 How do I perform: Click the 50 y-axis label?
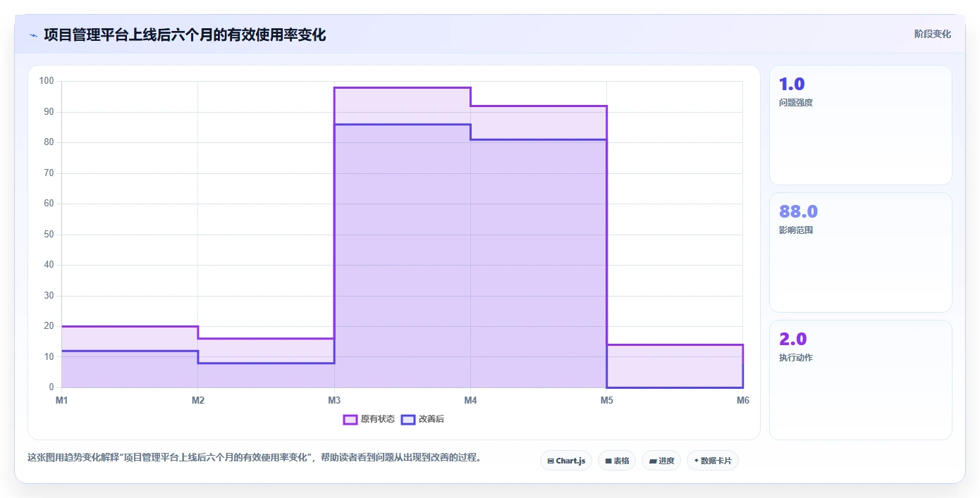49,235
